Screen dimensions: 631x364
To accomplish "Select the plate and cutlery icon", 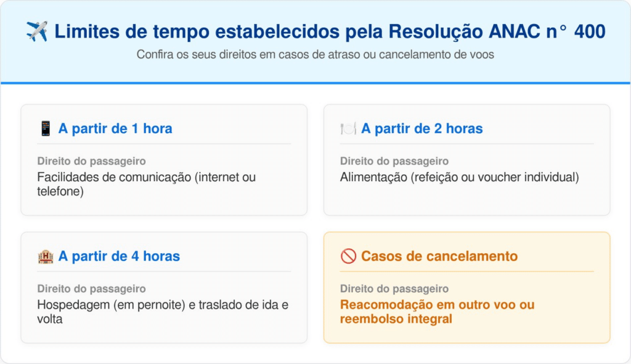I will [x=348, y=129].
